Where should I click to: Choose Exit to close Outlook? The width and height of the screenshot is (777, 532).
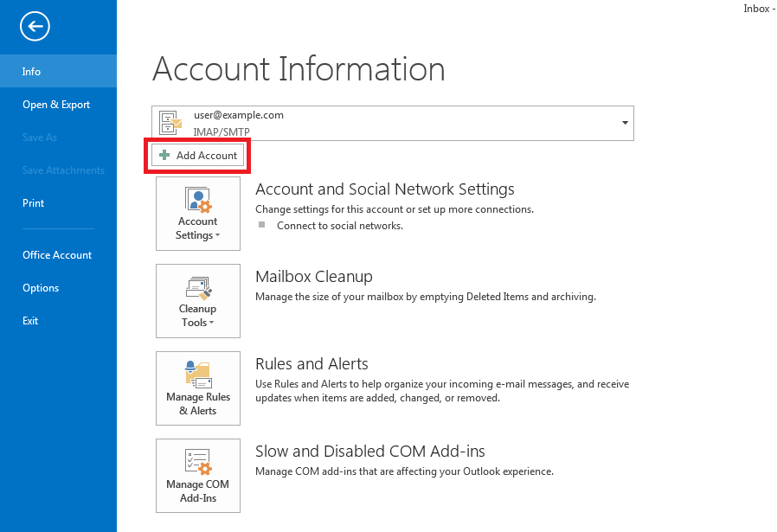tap(30, 321)
